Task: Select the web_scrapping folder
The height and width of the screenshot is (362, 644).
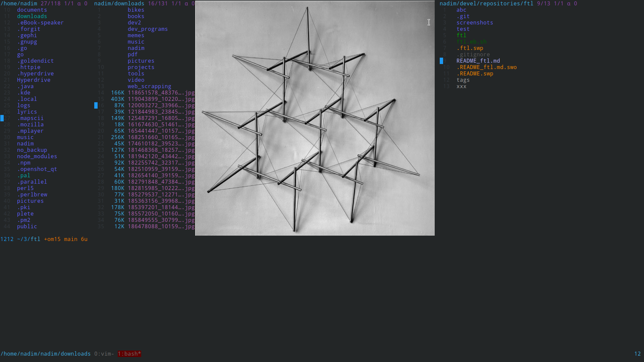Action: coord(149,86)
